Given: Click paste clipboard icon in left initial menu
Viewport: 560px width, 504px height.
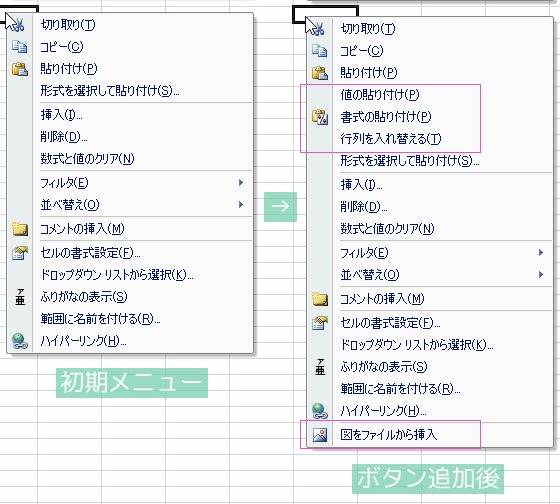Looking at the screenshot, I should pyautogui.click(x=20, y=69).
